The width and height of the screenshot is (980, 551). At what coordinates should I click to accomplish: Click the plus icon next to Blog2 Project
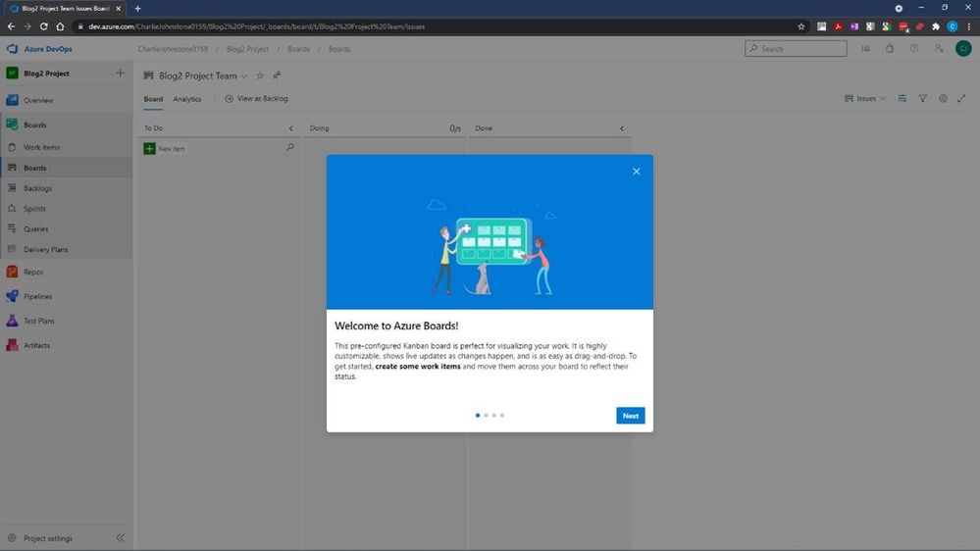click(x=120, y=74)
